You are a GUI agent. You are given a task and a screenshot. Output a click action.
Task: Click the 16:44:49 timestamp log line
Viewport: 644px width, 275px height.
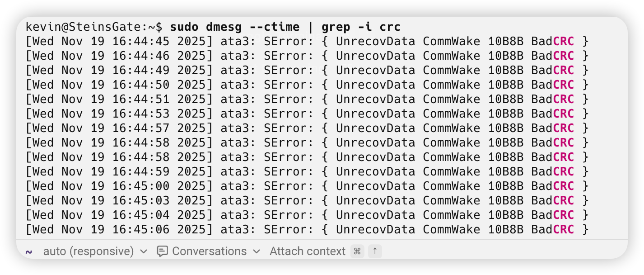(307, 71)
